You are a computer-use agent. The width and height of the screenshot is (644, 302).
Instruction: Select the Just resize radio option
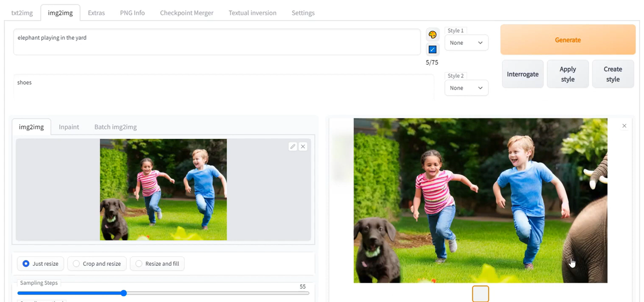click(40, 264)
